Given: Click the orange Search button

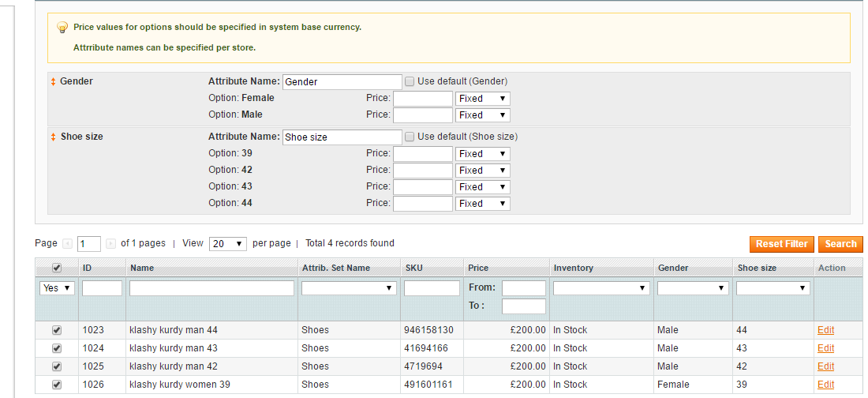Looking at the screenshot, I should (x=840, y=244).
